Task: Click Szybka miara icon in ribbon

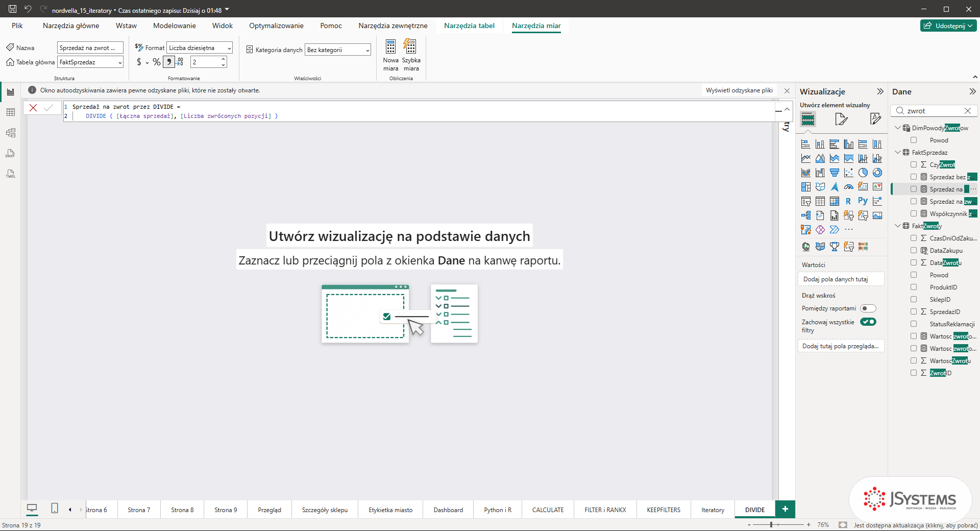Action: point(411,55)
